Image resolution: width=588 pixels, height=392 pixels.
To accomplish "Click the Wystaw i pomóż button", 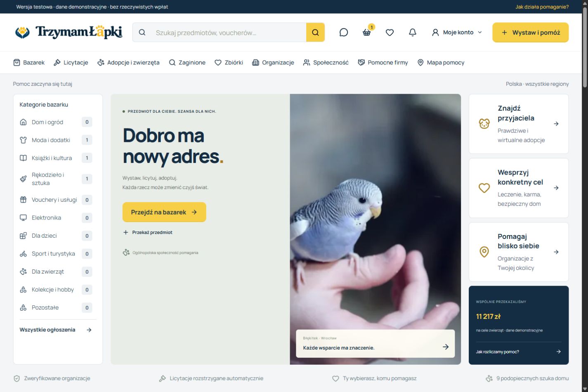I will click(531, 32).
